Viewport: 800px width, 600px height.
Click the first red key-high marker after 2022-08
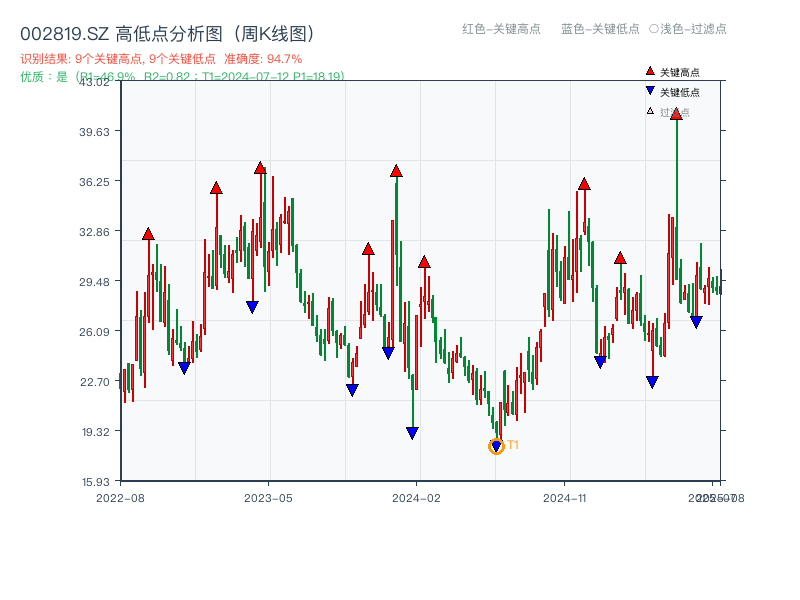coord(147,235)
